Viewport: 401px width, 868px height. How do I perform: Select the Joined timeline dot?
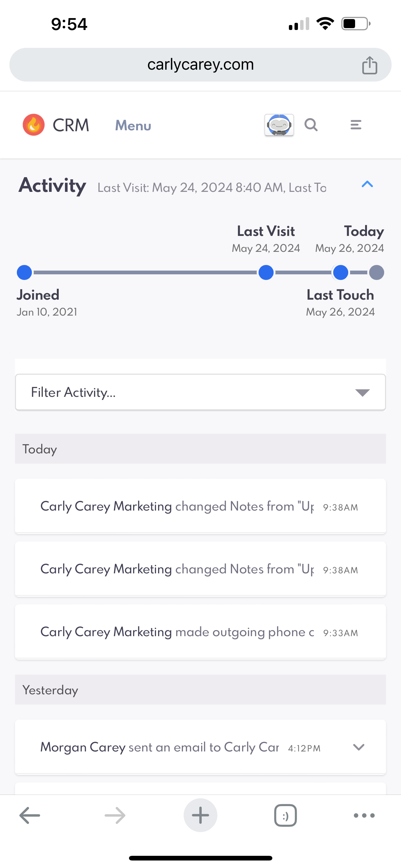(24, 272)
